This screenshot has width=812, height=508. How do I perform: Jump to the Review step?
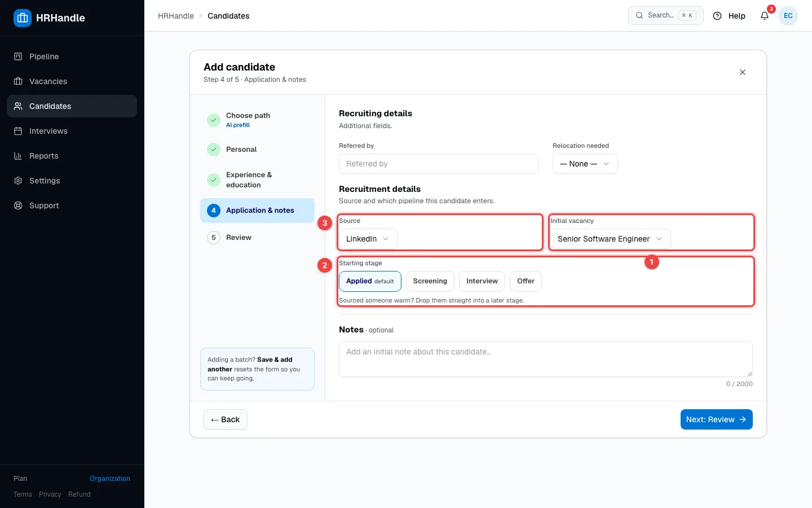click(x=257, y=238)
